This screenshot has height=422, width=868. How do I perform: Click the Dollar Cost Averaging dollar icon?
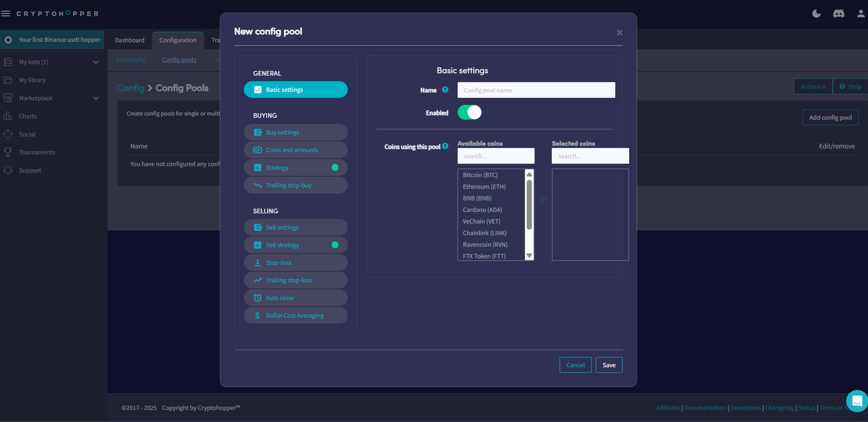click(258, 315)
